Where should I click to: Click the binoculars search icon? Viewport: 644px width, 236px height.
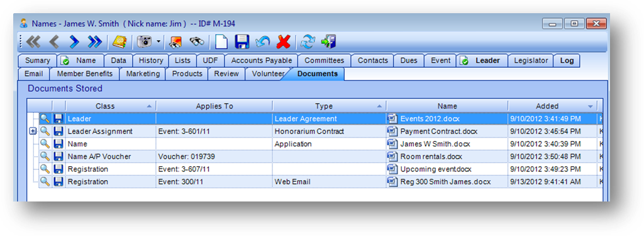[x=197, y=41]
